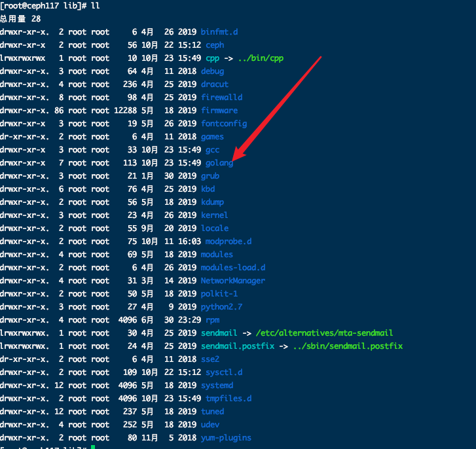Select the python2.7 directory name

221,307
